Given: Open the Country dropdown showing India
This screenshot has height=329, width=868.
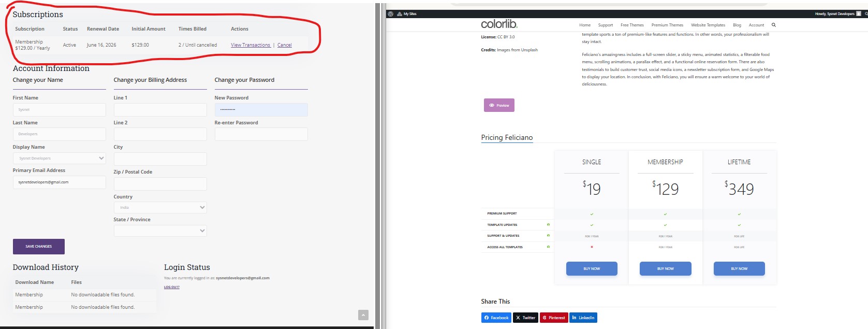Looking at the screenshot, I should coord(160,207).
